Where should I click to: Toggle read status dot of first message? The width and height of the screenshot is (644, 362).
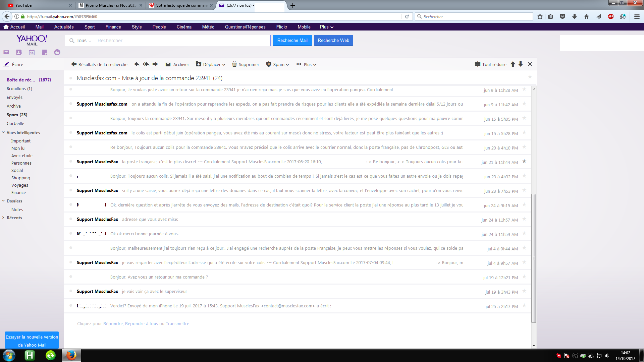(71, 89)
